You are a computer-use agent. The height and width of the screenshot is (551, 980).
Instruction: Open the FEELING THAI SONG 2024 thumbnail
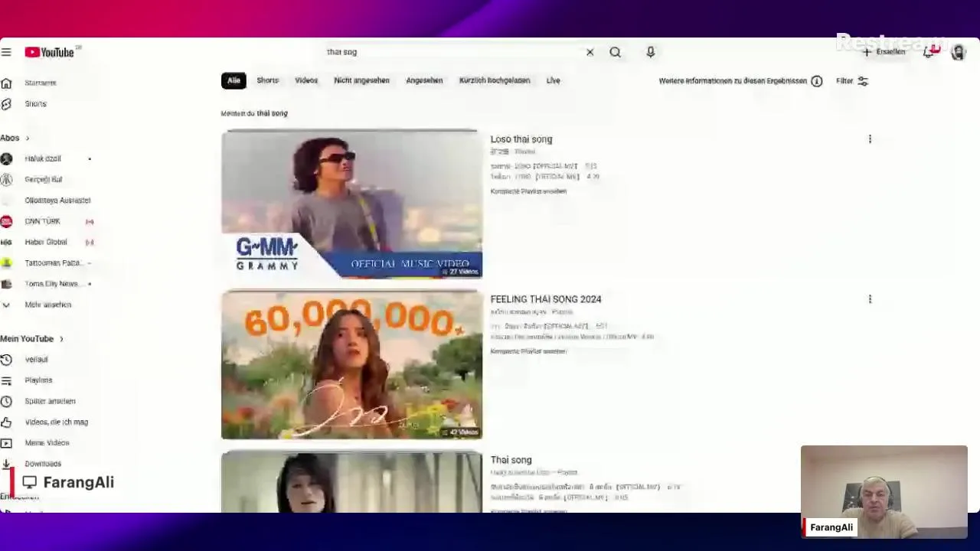click(352, 365)
